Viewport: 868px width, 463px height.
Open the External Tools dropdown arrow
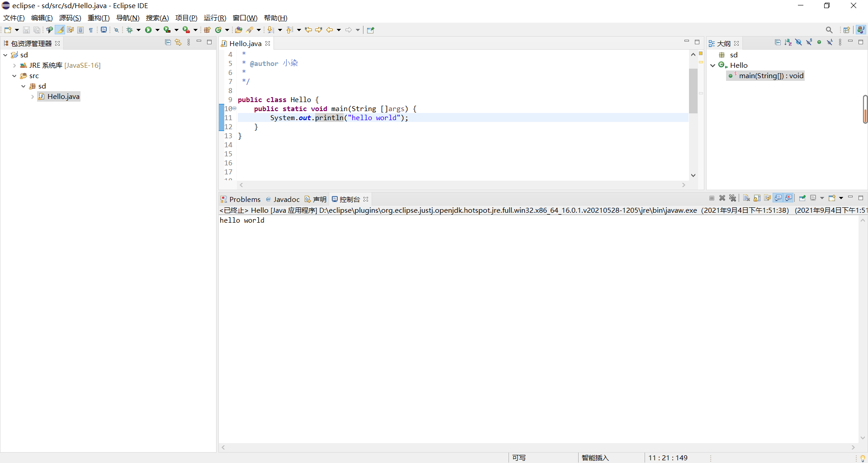tap(195, 30)
